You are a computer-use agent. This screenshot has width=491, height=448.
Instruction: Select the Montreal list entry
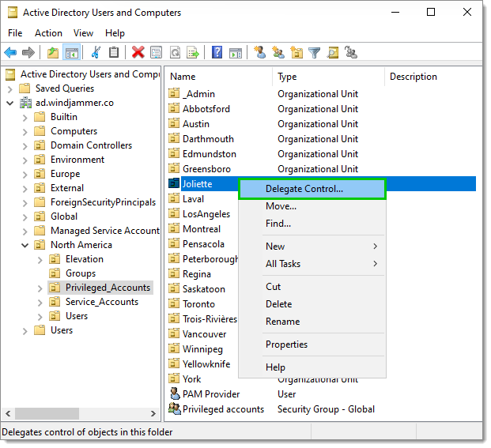click(202, 228)
